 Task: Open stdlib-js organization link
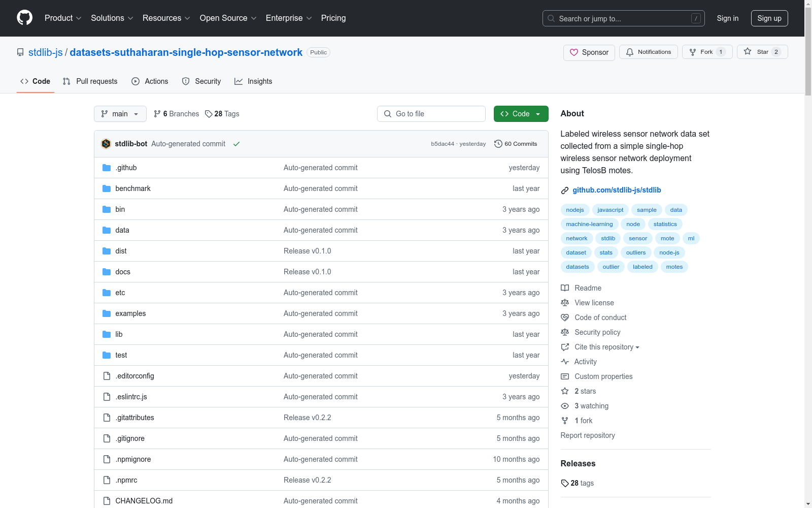pyautogui.click(x=46, y=52)
